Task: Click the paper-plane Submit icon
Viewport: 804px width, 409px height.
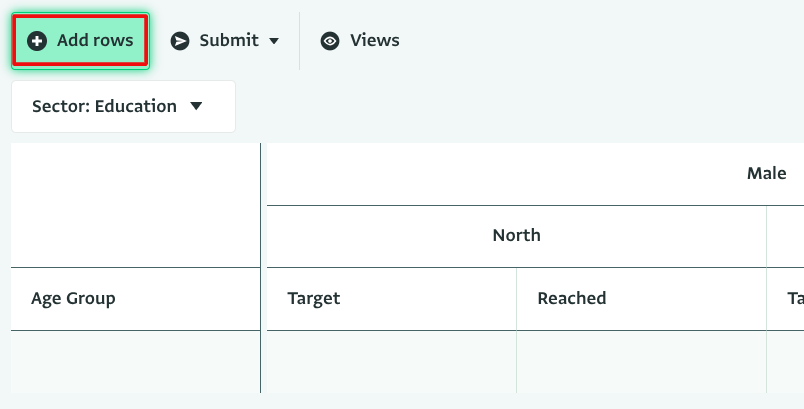Action: click(x=180, y=41)
